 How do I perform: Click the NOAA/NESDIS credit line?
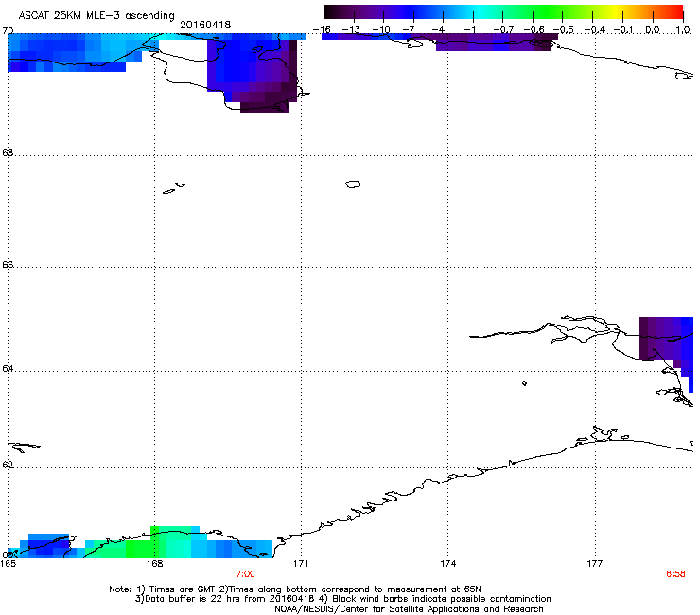(x=409, y=609)
